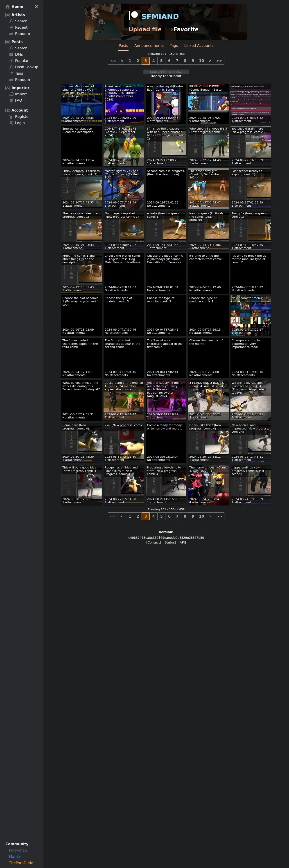The width and height of the screenshot is (289, 868).
Task: Click the Random icon under Artists
Action: (x=11, y=34)
